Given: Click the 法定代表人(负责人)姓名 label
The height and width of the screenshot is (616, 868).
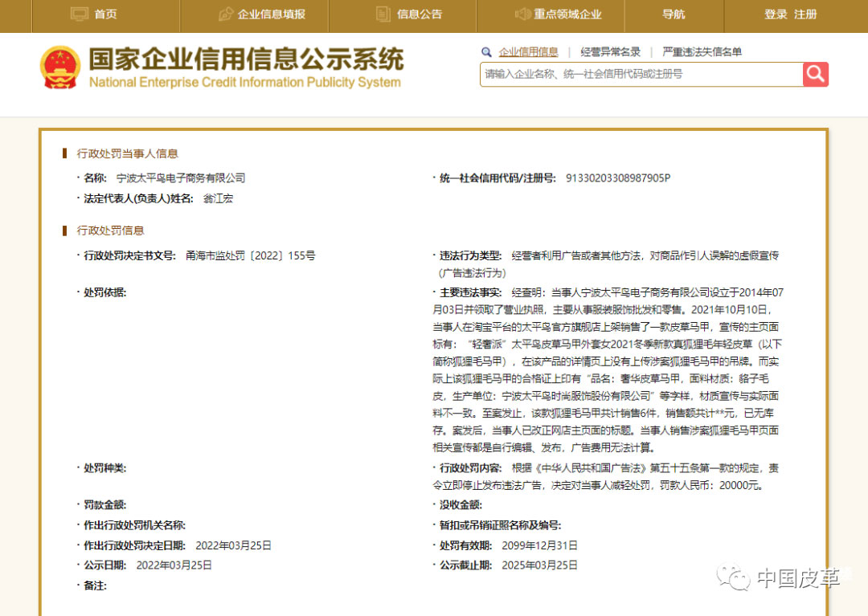Looking at the screenshot, I should (138, 198).
